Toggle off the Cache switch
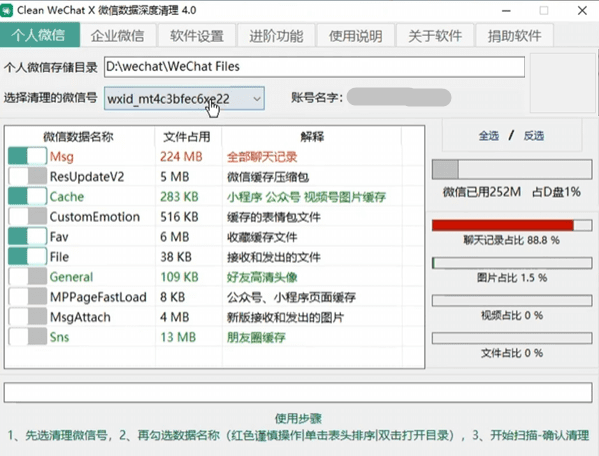This screenshot has width=599, height=456. coord(28,196)
